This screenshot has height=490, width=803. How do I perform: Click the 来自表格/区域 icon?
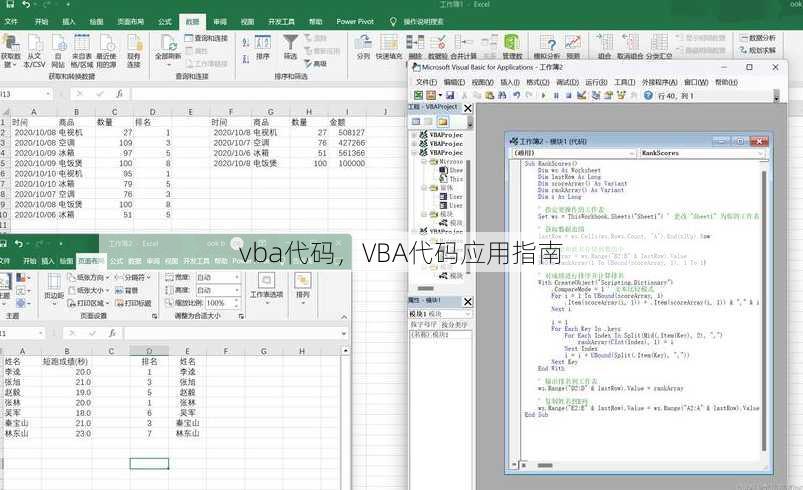(x=81, y=51)
